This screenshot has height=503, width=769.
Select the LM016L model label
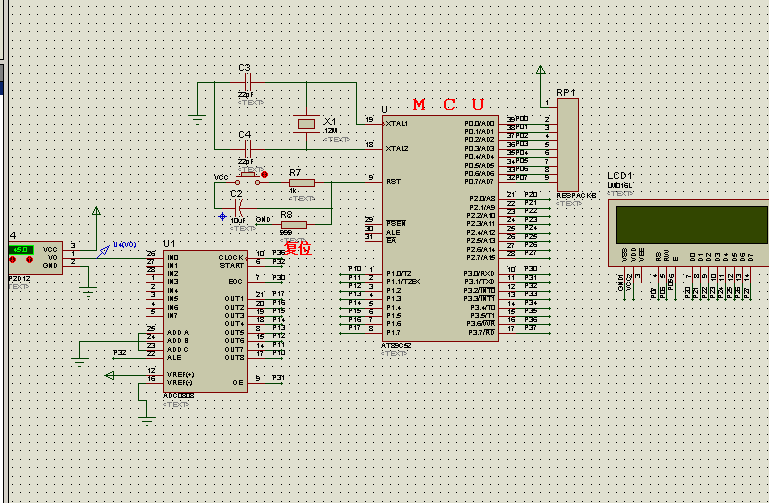[x=620, y=185]
